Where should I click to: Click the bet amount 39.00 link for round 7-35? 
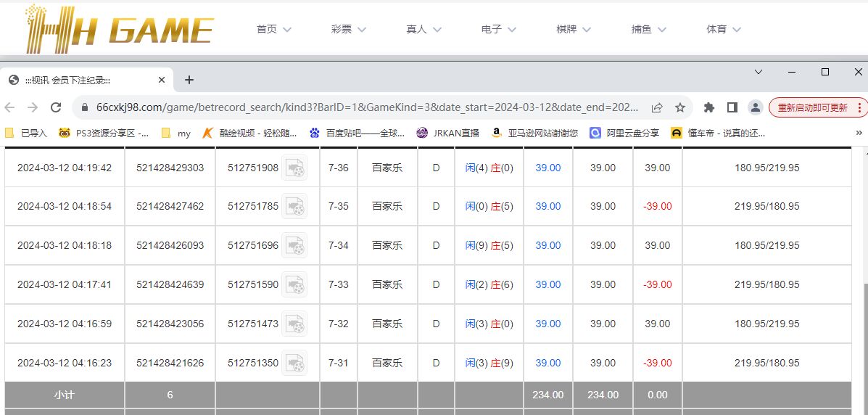coord(548,206)
